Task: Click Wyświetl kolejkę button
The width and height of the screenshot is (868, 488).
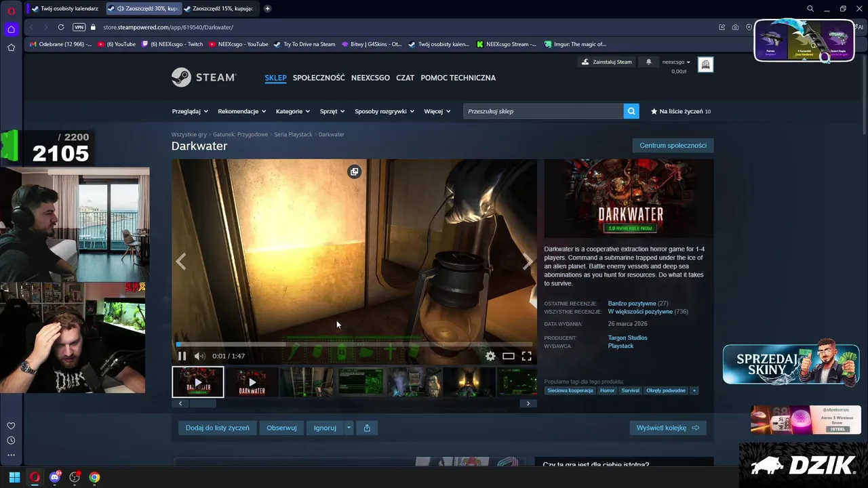Action: click(x=668, y=428)
